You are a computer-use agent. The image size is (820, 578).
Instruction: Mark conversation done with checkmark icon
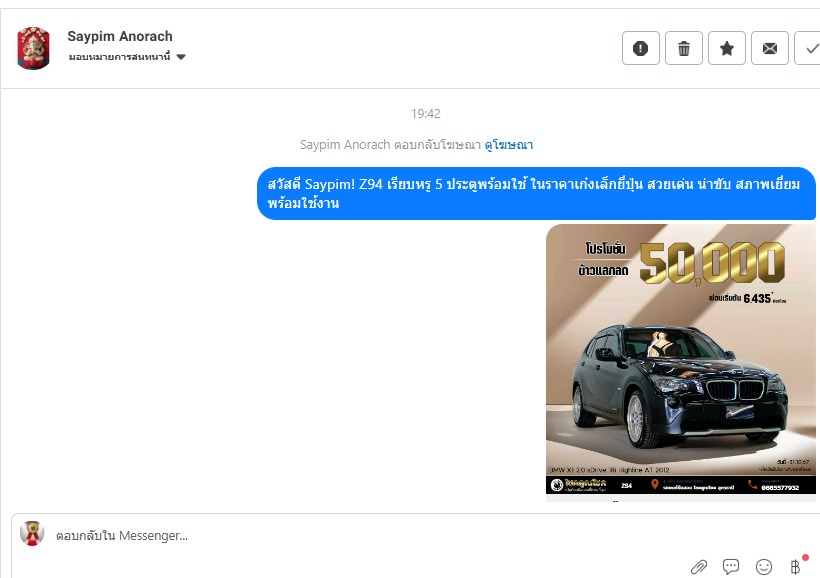pyautogui.click(x=808, y=48)
